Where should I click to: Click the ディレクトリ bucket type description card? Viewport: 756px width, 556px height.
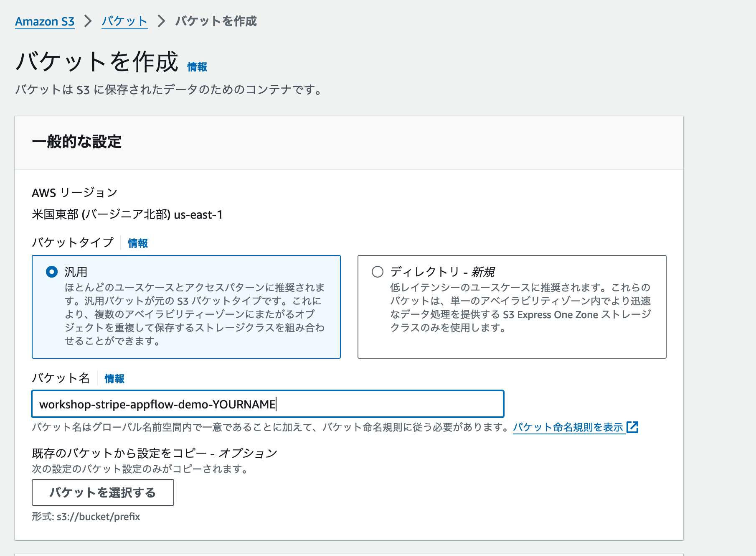(512, 306)
